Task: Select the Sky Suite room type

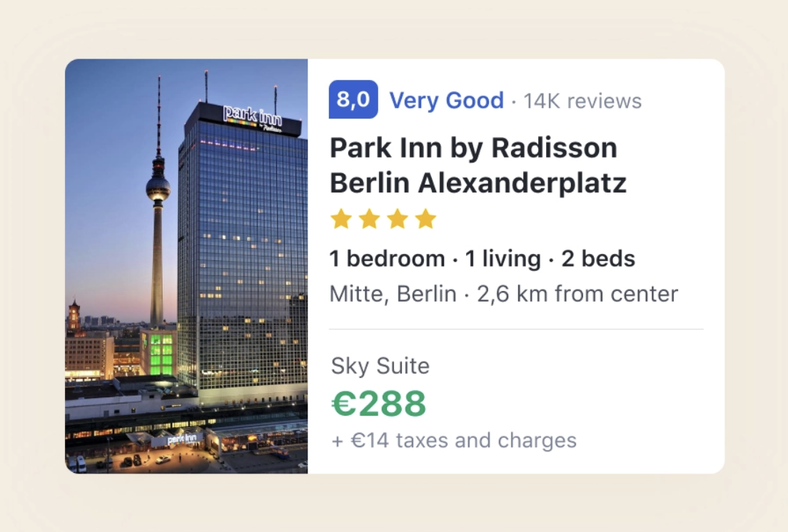Action: point(380,367)
